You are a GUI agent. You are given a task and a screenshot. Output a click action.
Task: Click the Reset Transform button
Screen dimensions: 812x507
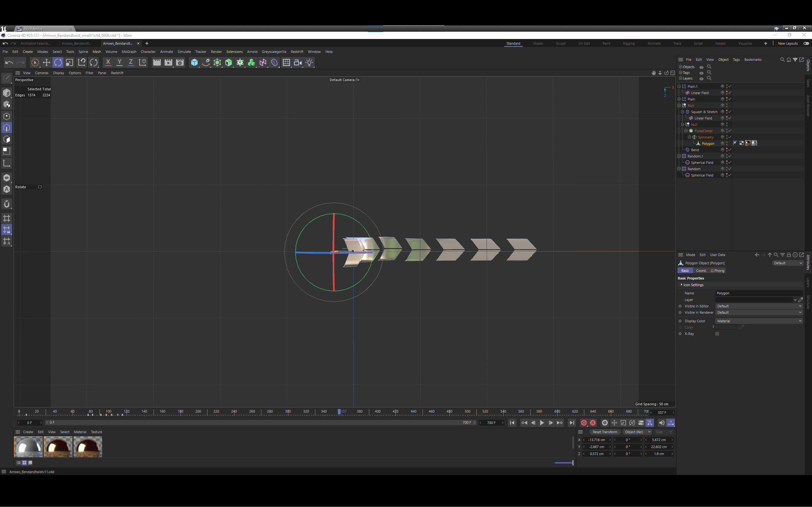(605, 432)
